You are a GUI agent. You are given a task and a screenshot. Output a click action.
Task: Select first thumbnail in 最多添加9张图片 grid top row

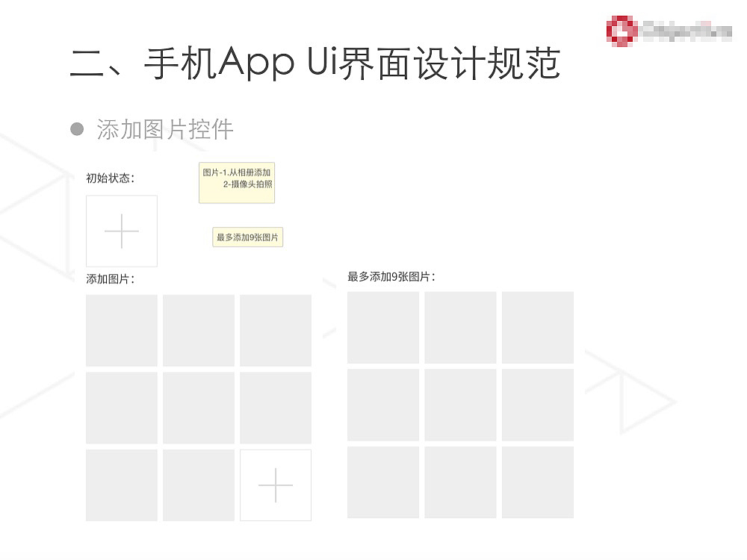[x=383, y=328]
